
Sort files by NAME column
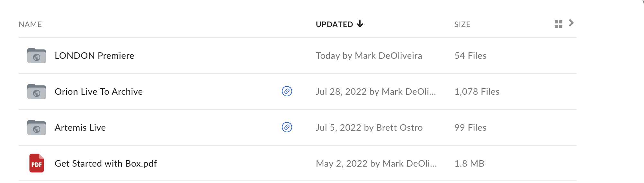[30, 24]
